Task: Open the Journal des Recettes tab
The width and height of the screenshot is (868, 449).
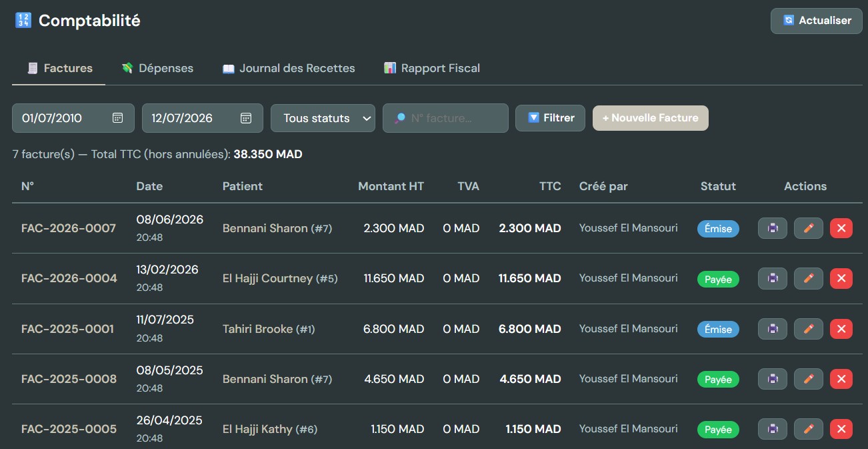Action: point(289,68)
